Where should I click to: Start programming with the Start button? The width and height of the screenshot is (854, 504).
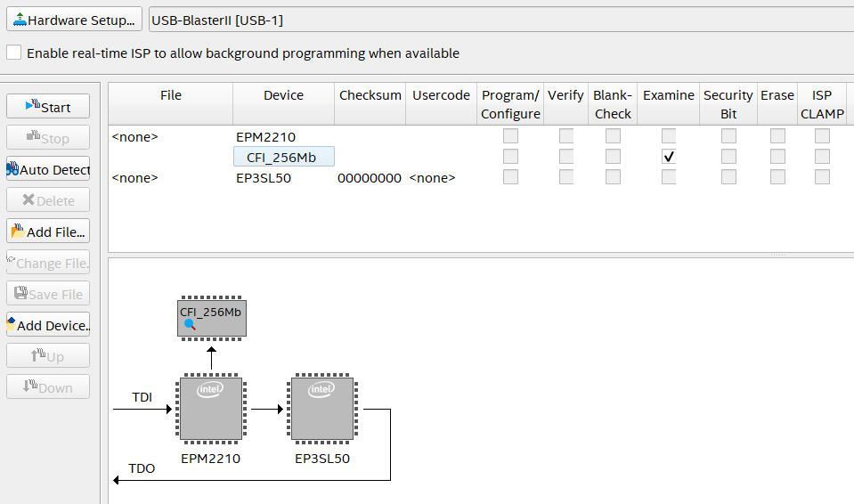[48, 107]
